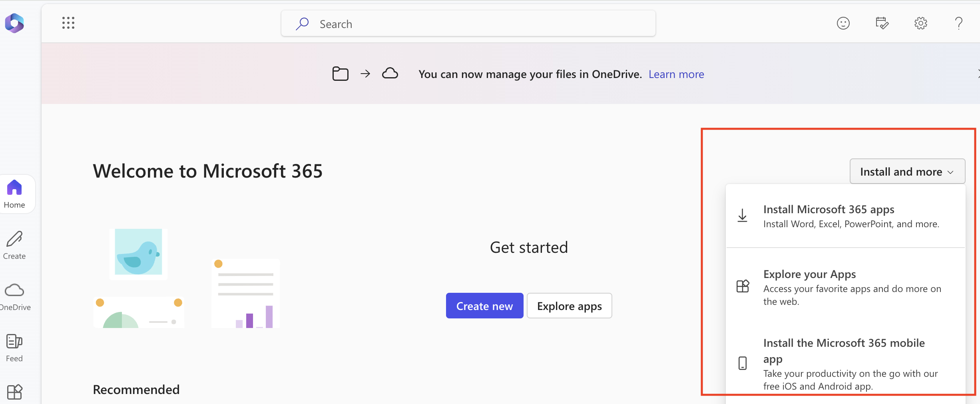Click the pie chart illustration card
980x404 pixels.
pos(139,312)
